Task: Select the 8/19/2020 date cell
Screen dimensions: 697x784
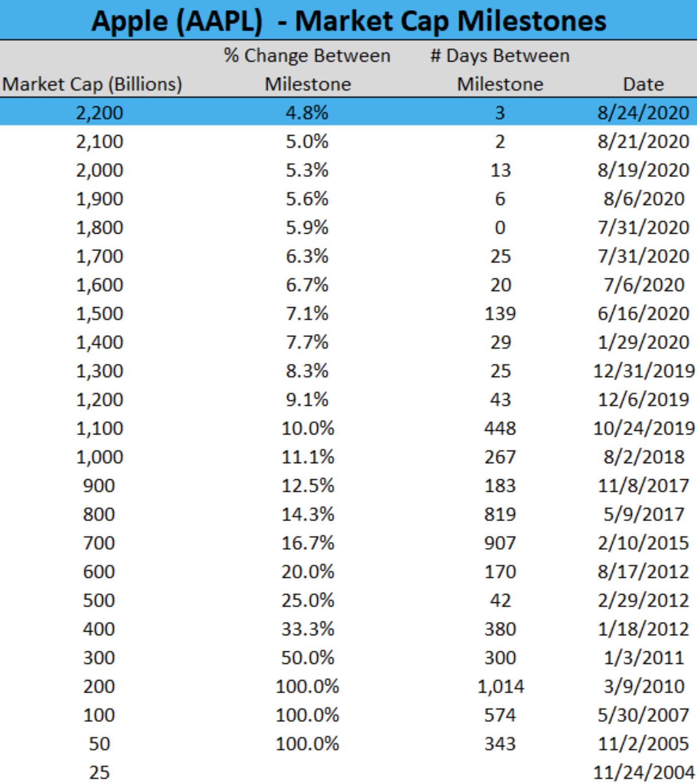Action: [644, 170]
